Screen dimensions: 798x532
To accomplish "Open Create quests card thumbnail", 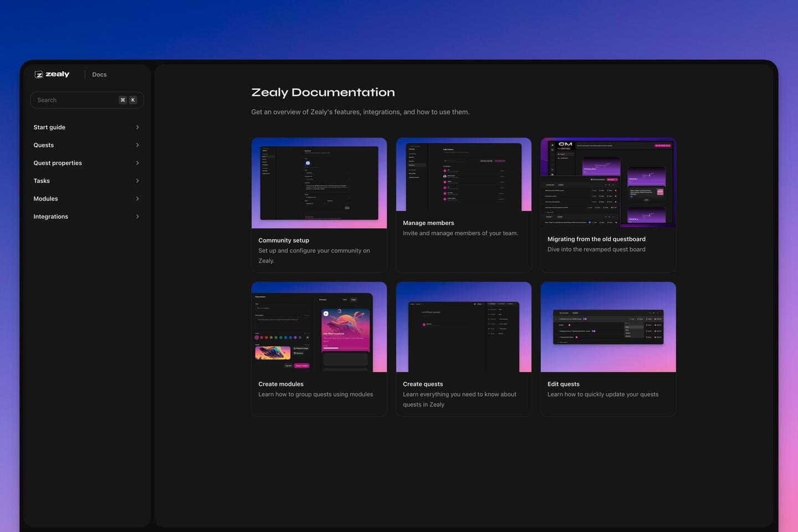I will click(x=464, y=327).
